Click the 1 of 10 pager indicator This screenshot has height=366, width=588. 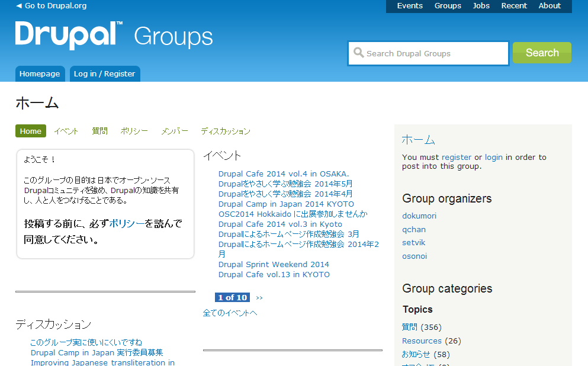pyautogui.click(x=232, y=297)
